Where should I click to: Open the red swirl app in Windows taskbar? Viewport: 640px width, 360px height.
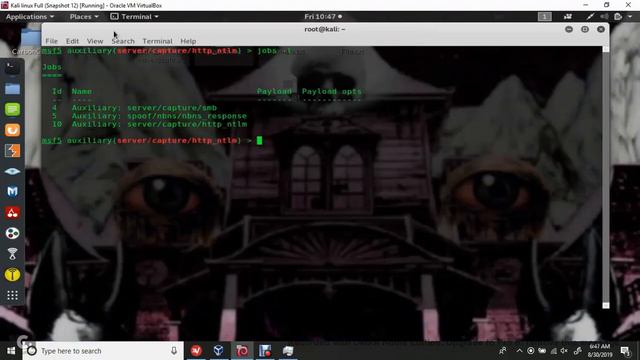coord(242,351)
